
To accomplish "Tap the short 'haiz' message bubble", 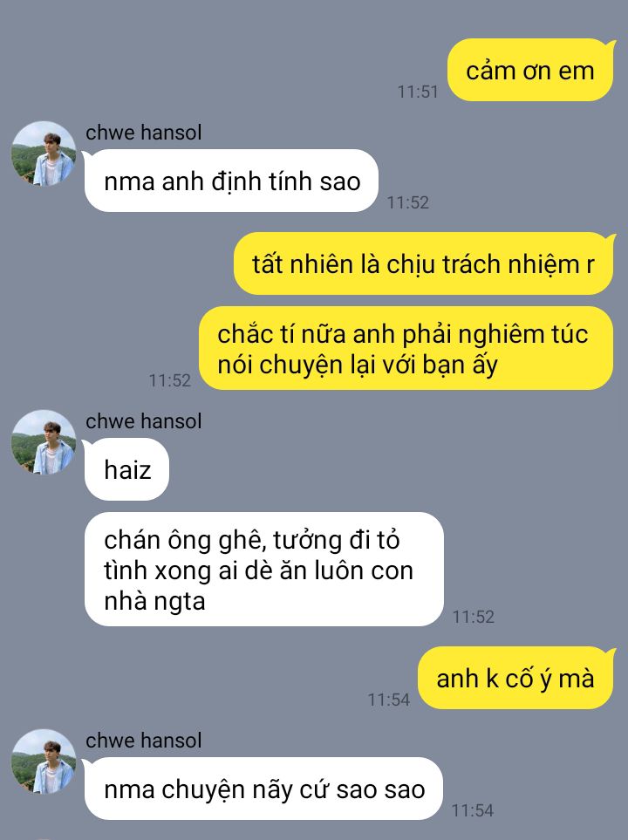I will pos(127,469).
